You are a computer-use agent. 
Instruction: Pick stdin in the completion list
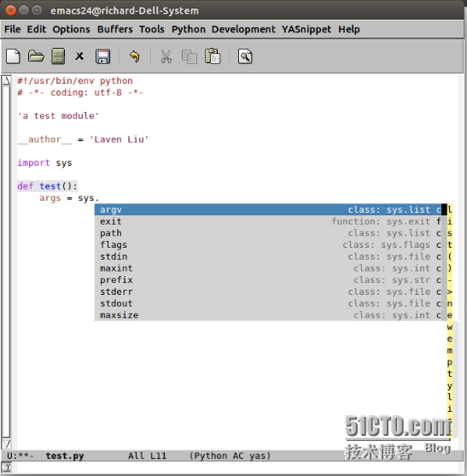point(268,256)
